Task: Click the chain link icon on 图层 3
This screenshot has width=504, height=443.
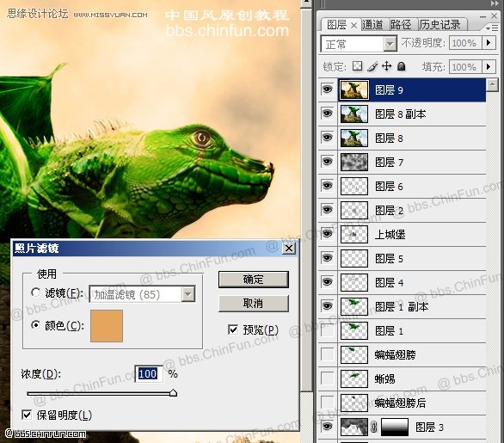Action: coord(373,427)
